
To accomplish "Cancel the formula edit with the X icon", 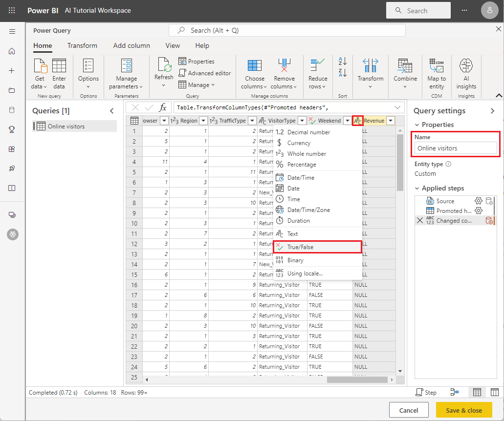I will click(x=135, y=107).
